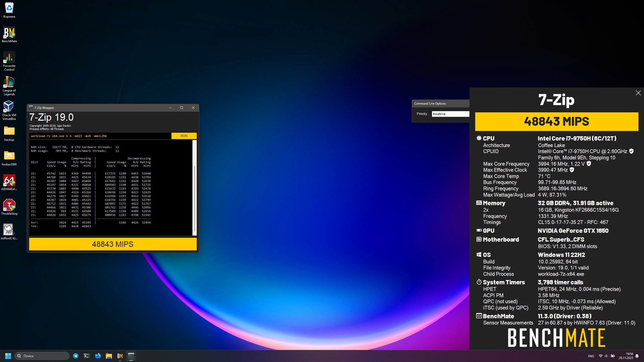
Task: Close the BenchMate 7-Zip result panel
Action: coord(638,93)
